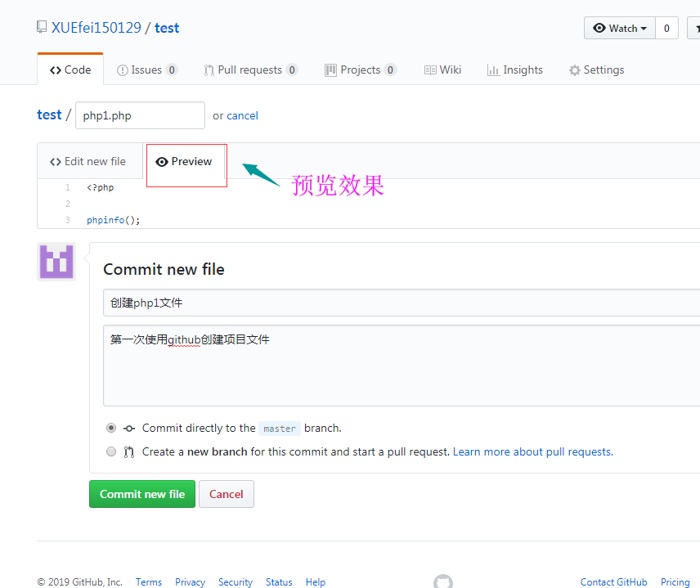Open the Issues tab
The image size is (700, 588).
147,70
